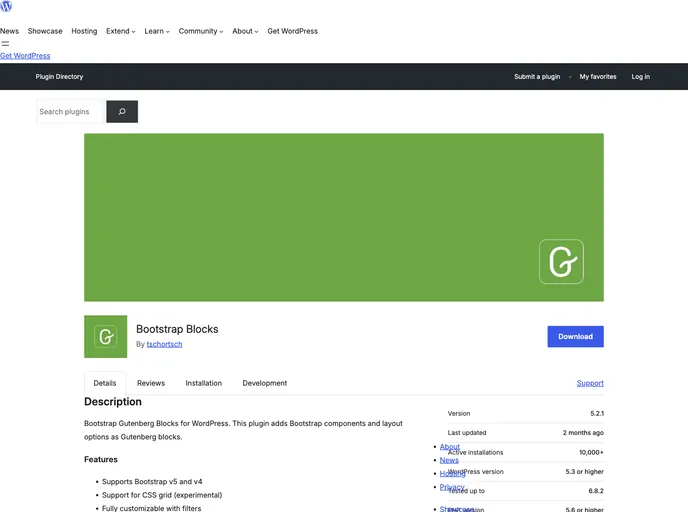Viewport: 688px width, 512px height.
Task: Open author tschortsch profile link
Action: [164, 344]
